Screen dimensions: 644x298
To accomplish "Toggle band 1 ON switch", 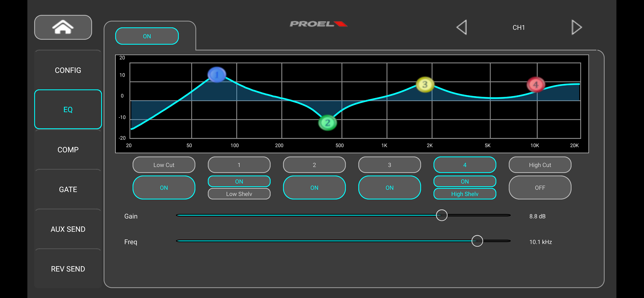I will (x=239, y=181).
